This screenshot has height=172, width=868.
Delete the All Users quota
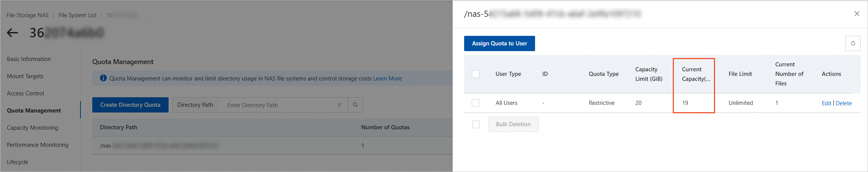coord(844,103)
